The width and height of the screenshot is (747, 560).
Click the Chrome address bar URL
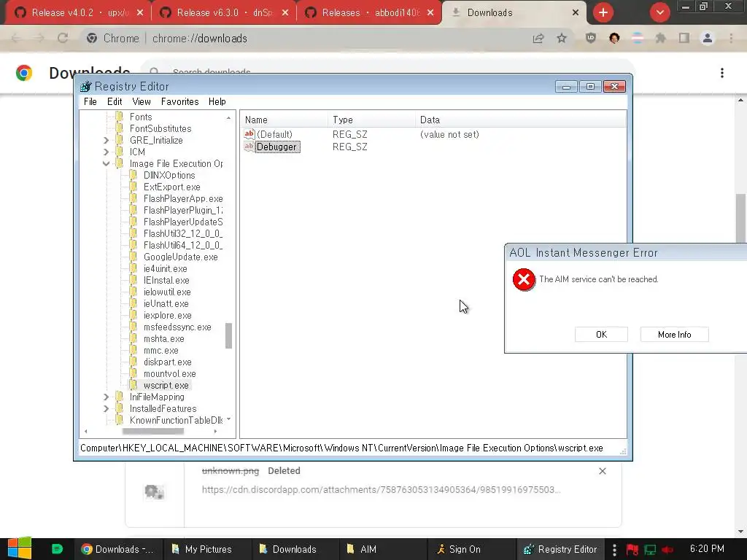pos(200,38)
